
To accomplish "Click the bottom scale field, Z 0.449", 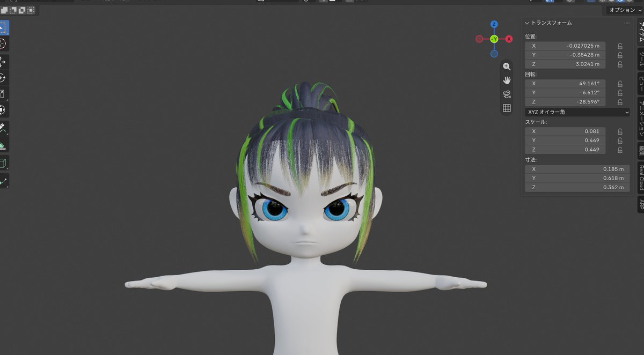I will 565,150.
